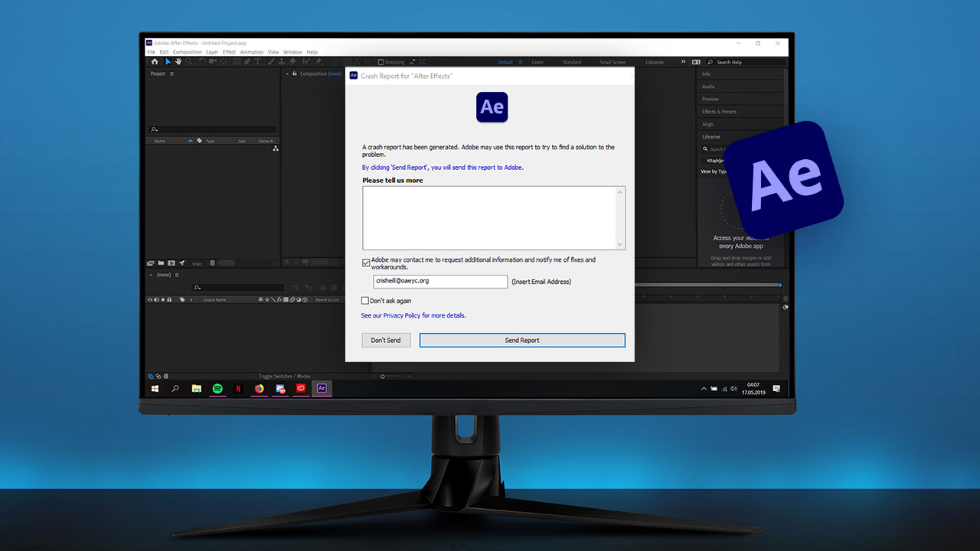Open the Composition menu
This screenshot has height=551, width=980.
188,52
